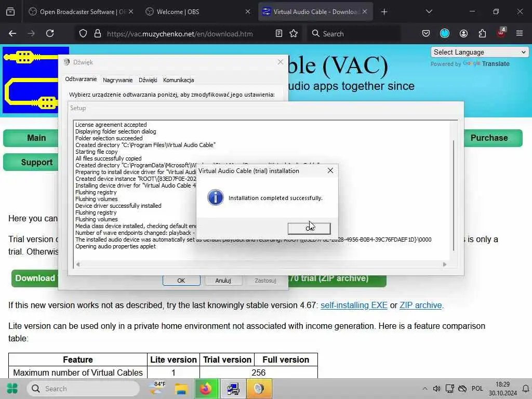This screenshot has width=532, height=399.
Task: Reload the page with the refresh icon
Action: point(50,34)
